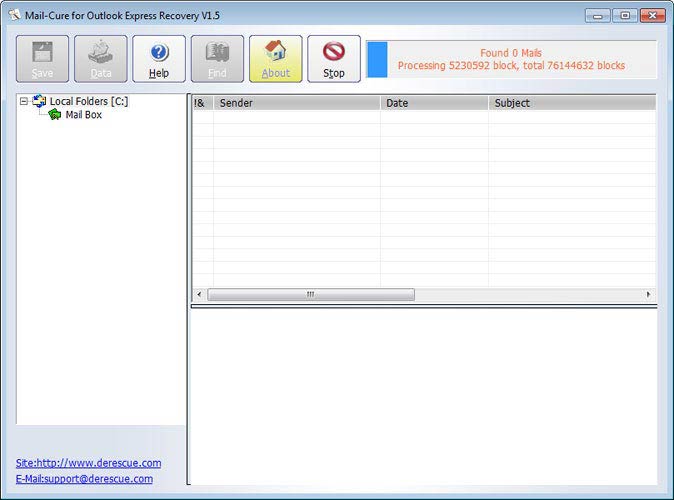Click the mail list horizontal scrollbar thumb

[x=311, y=294]
